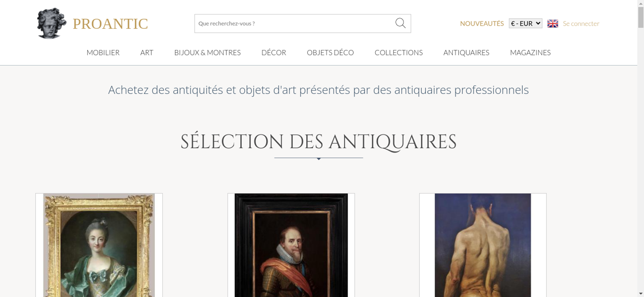Viewport: 644px width, 297px height.
Task: Switch language via the UK flag icon
Action: click(x=553, y=23)
